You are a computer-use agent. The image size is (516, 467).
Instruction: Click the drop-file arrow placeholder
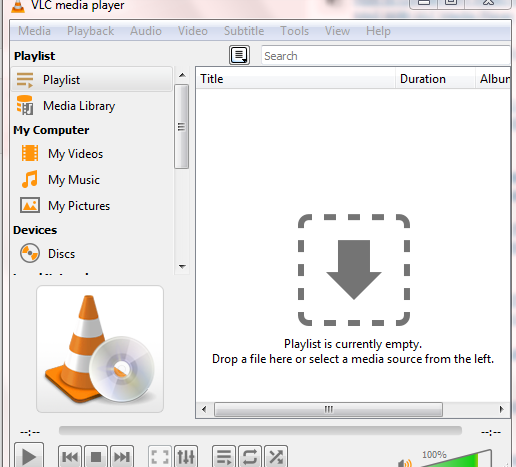[x=354, y=270]
